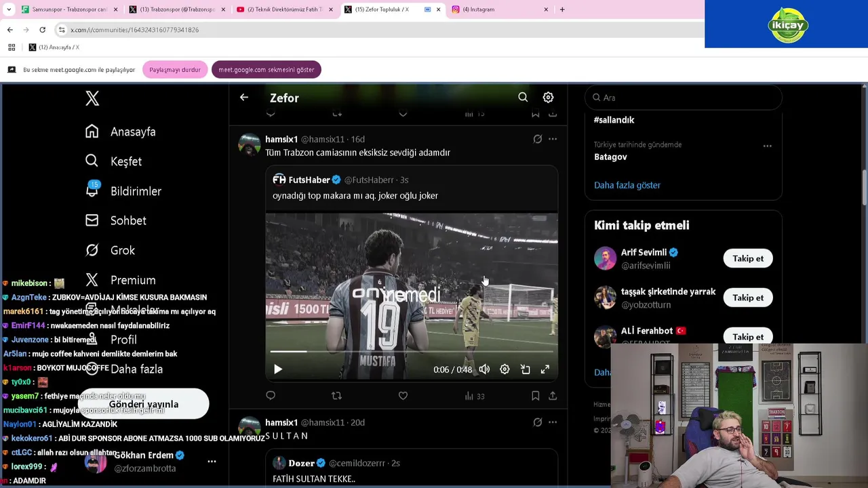868x488 pixels.
Task: Switch to Trabzonspor X tab
Action: [x=176, y=9]
